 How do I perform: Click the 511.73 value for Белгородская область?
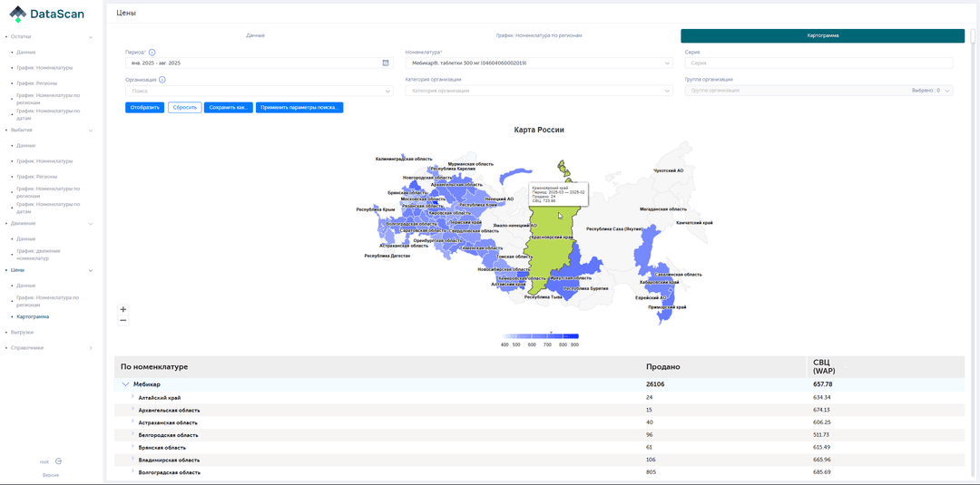tap(822, 434)
